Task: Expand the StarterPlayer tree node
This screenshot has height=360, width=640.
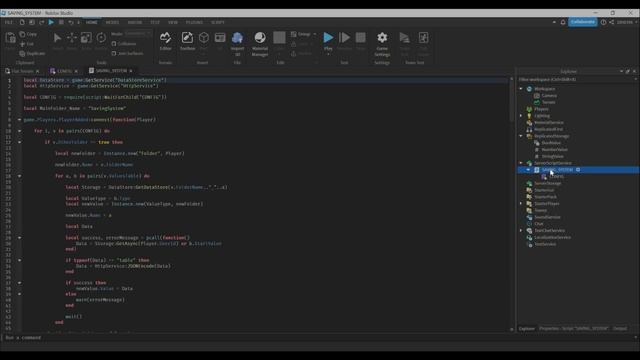Action: click(521, 203)
